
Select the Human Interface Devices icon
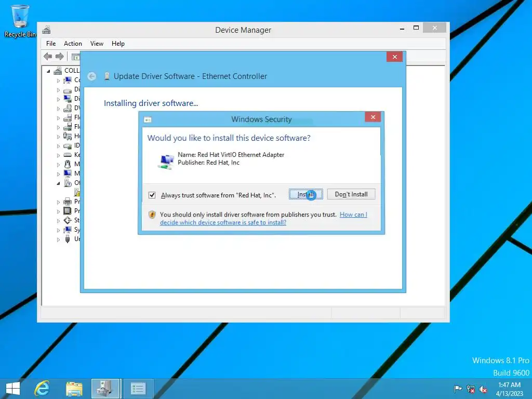pos(68,136)
